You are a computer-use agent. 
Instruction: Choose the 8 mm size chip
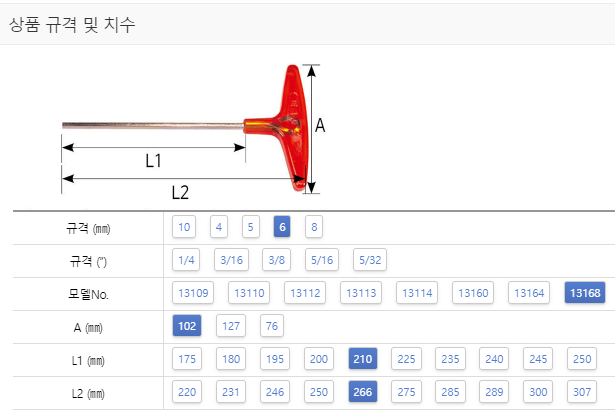point(314,227)
